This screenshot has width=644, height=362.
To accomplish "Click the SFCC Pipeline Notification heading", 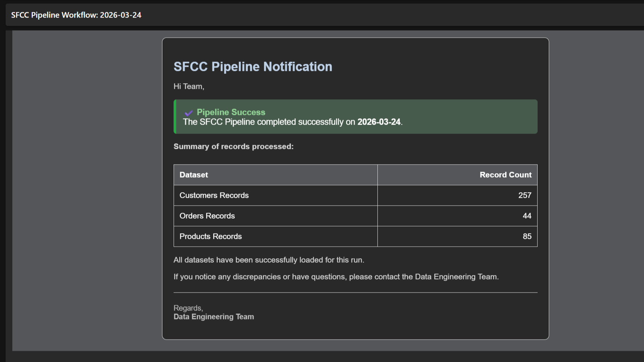I will click(253, 66).
